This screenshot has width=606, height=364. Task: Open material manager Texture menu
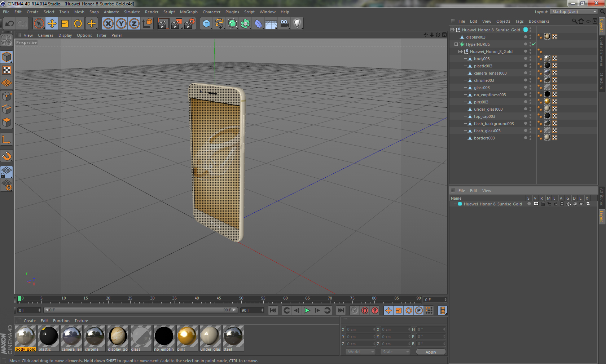click(81, 321)
